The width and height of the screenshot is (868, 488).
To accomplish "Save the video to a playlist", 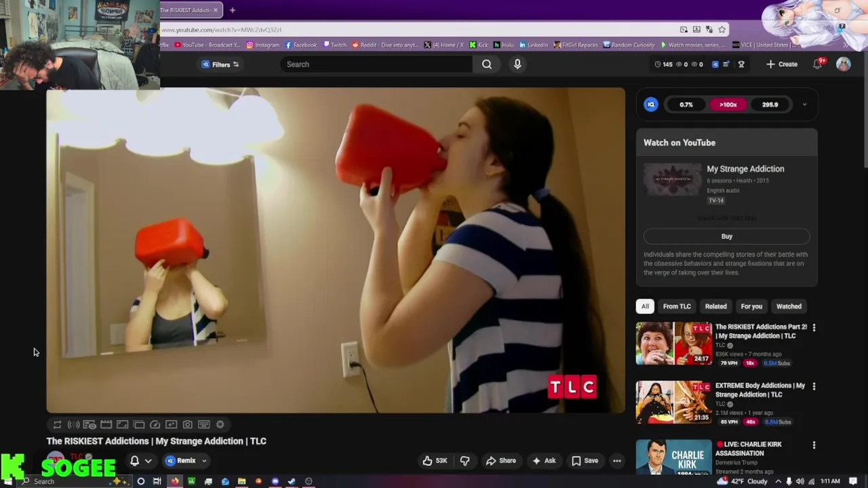I will coord(585,461).
